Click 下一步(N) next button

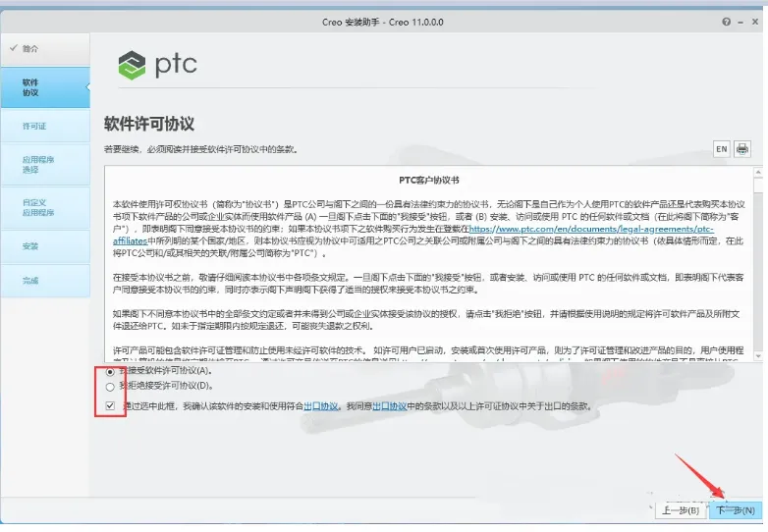tap(736, 510)
